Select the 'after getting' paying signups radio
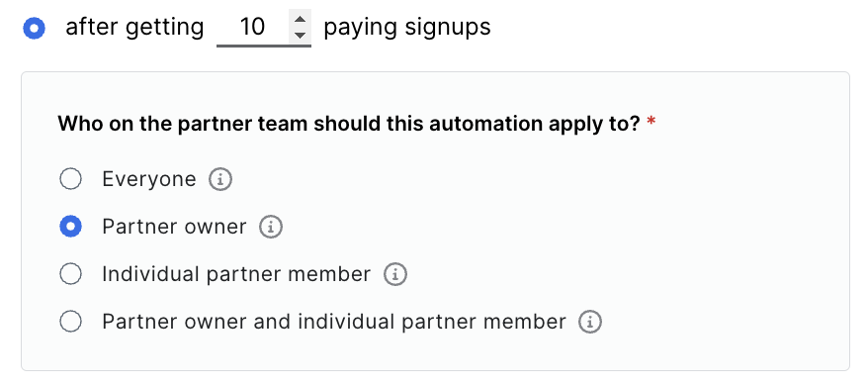 [x=35, y=29]
